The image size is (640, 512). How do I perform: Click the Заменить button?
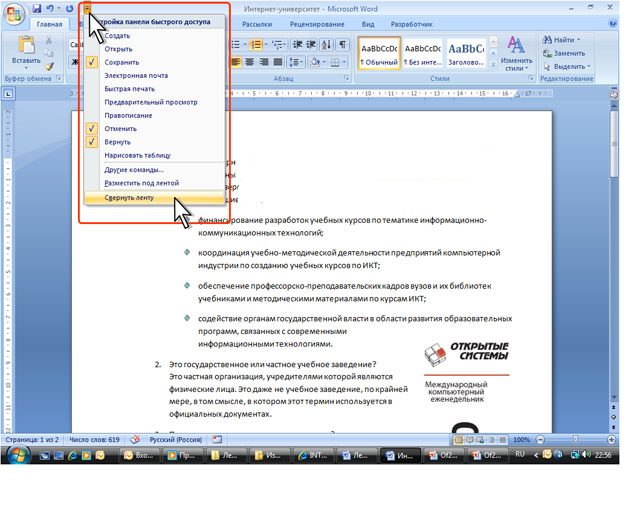(x=564, y=53)
